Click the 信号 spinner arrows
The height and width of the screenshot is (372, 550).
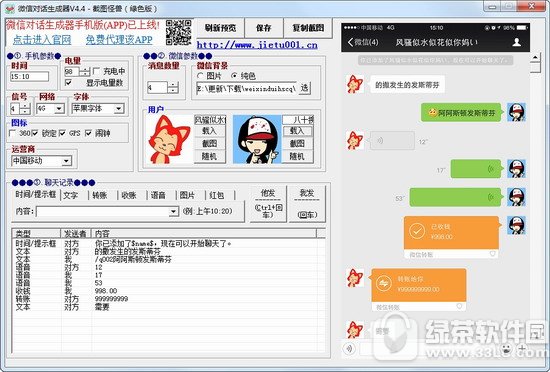click(25, 109)
